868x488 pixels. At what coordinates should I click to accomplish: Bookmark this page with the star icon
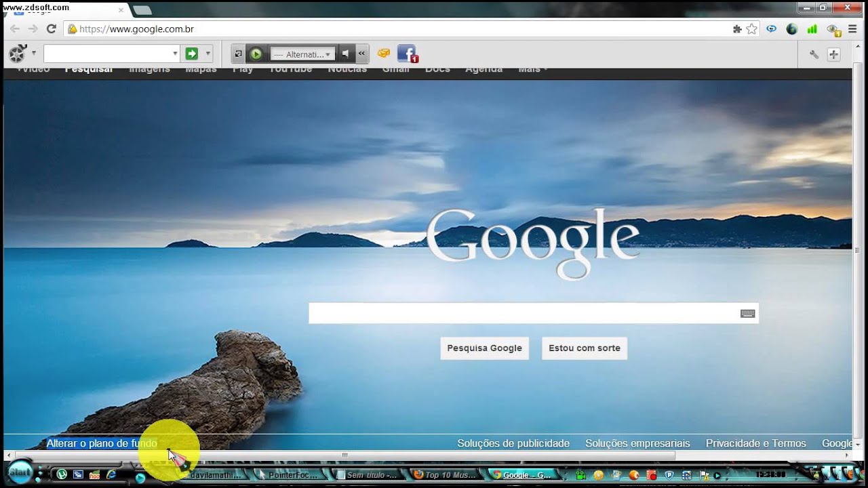tap(751, 29)
